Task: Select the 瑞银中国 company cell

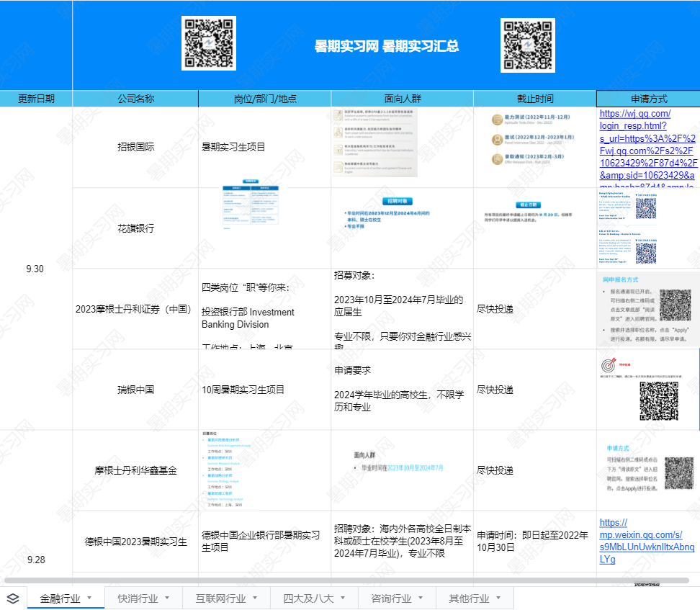Action: 135,390
